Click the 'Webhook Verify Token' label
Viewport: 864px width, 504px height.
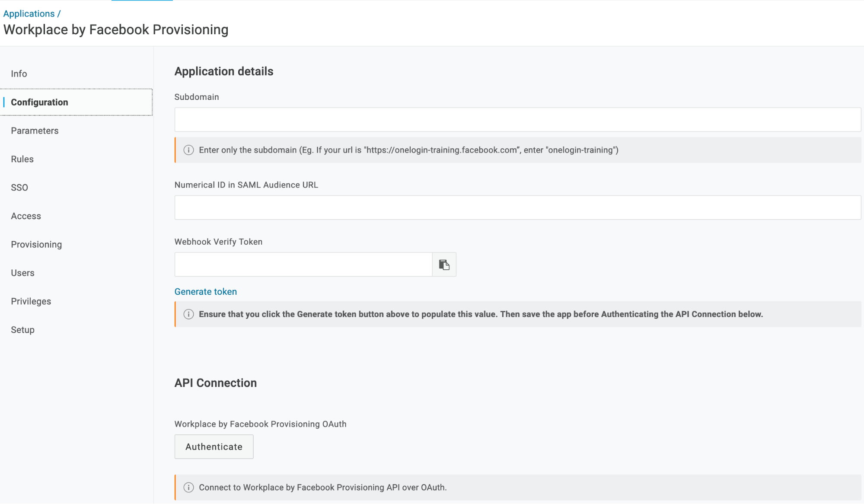tap(218, 242)
